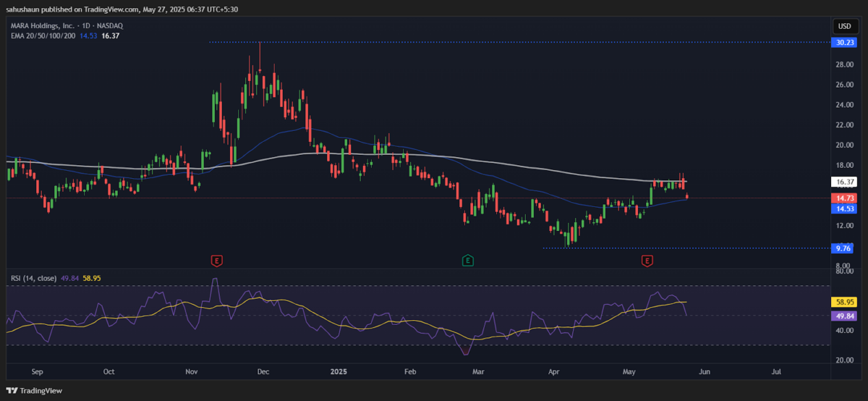Click the Dec label on time axis
868x401 pixels.
pyautogui.click(x=263, y=372)
